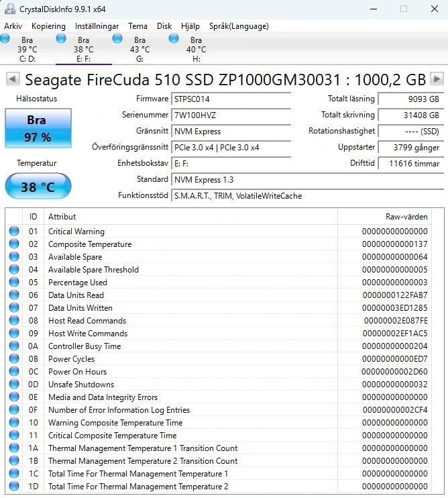Click raw value 0000000122FAB7

[395, 295]
